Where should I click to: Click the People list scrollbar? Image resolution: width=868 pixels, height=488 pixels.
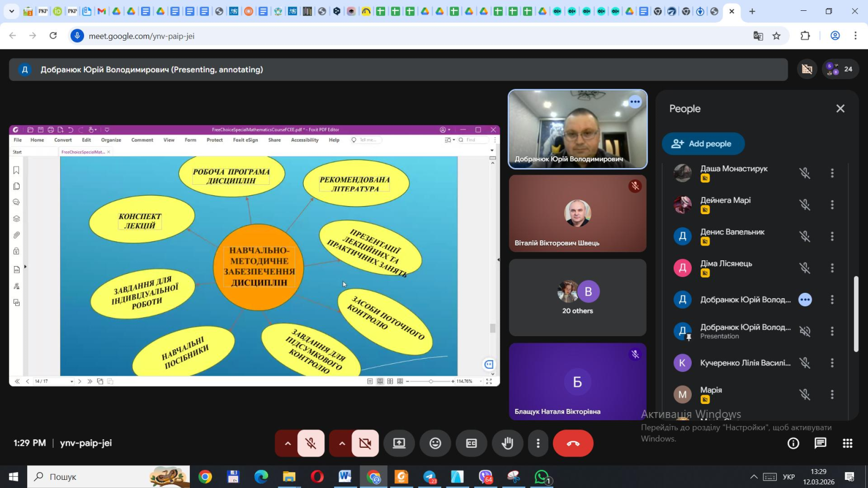[856, 314]
